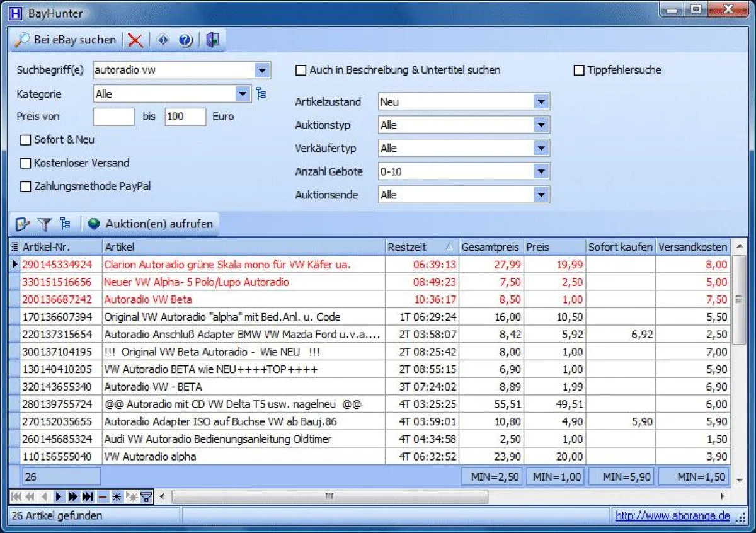Open the filter funnel icon above the results
The image size is (756, 533).
(x=44, y=224)
